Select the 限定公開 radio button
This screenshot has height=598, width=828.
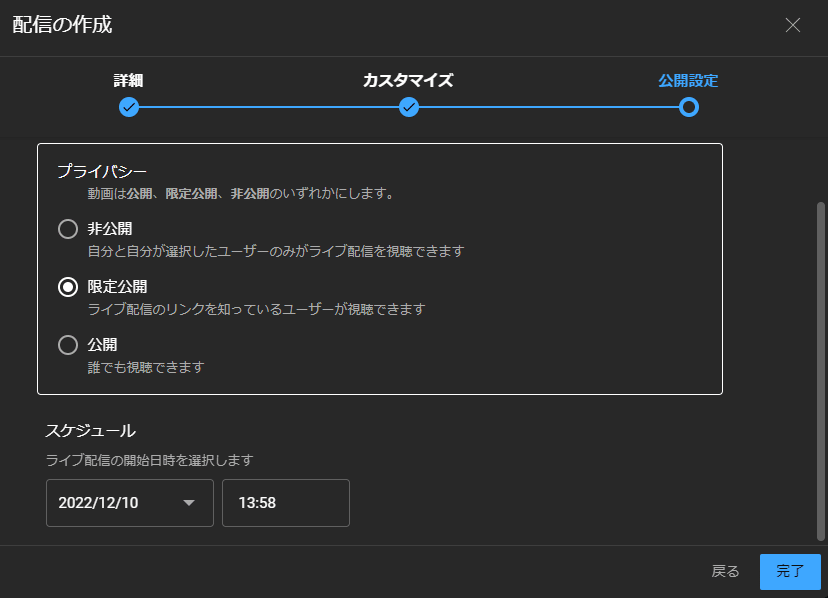[x=68, y=287]
